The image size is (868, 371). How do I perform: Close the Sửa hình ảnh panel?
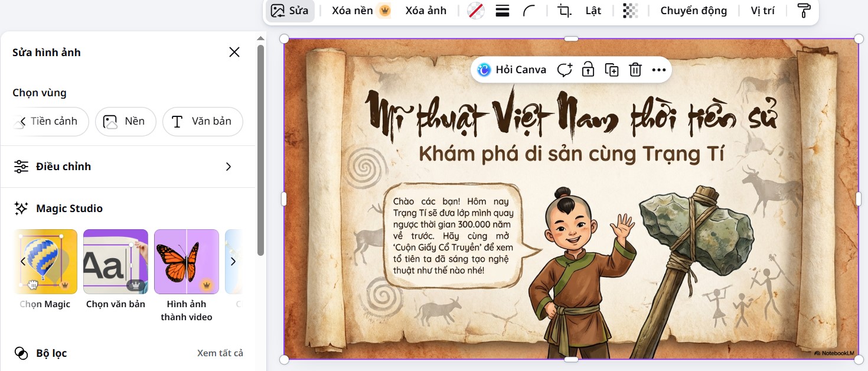coord(234,52)
